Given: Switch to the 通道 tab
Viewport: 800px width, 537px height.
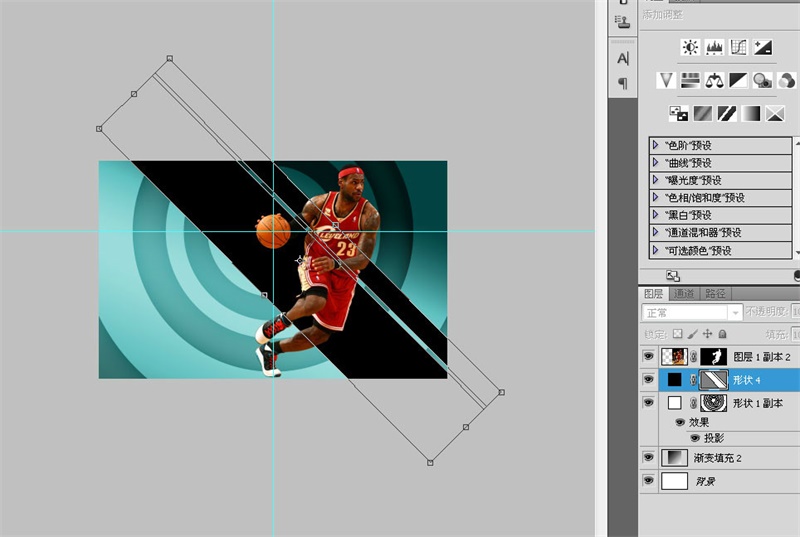Looking at the screenshot, I should [684, 294].
